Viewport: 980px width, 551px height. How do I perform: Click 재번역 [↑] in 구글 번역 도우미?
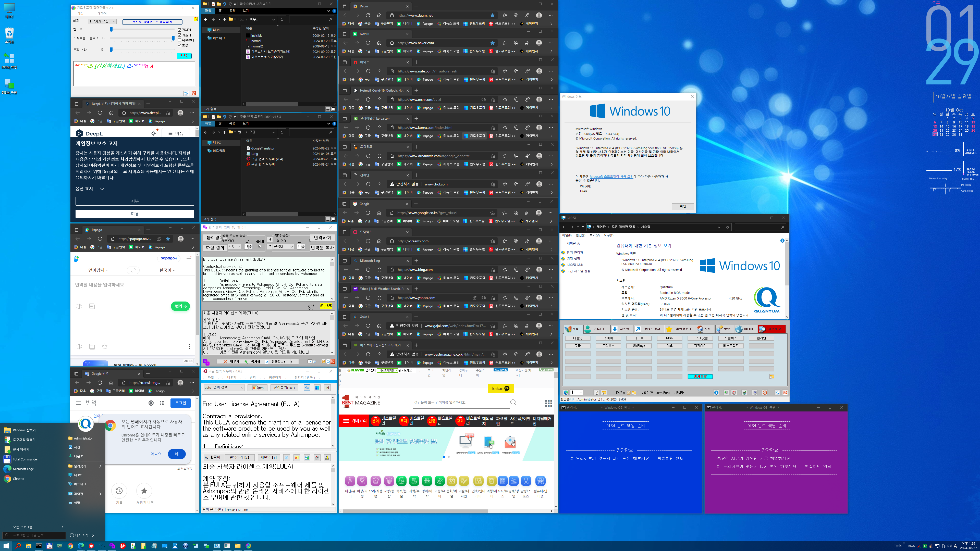[x=268, y=457]
